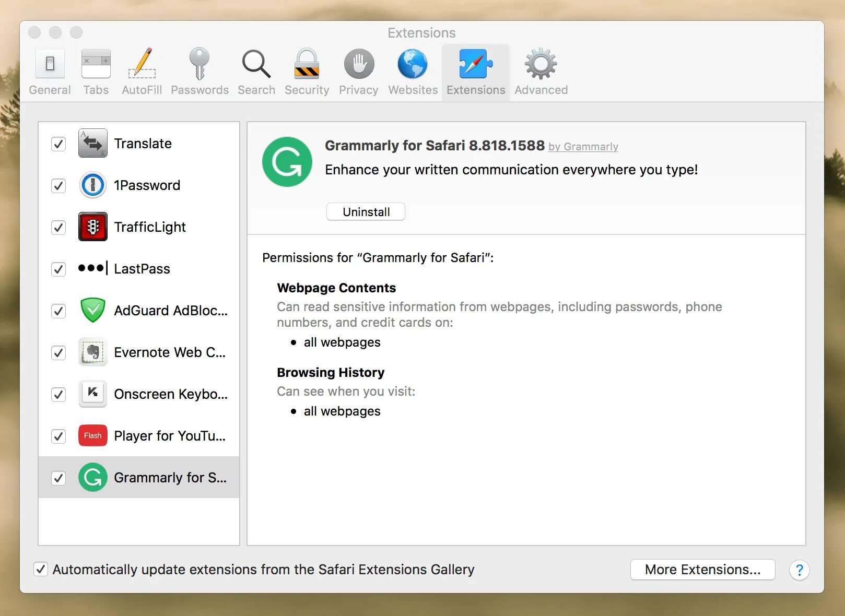Select the Evernote Web Clipper icon
Image resolution: width=845 pixels, height=616 pixels.
click(x=93, y=352)
